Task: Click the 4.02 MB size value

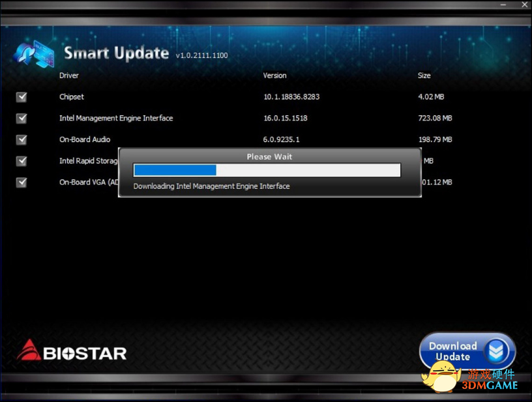Action: 431,97
